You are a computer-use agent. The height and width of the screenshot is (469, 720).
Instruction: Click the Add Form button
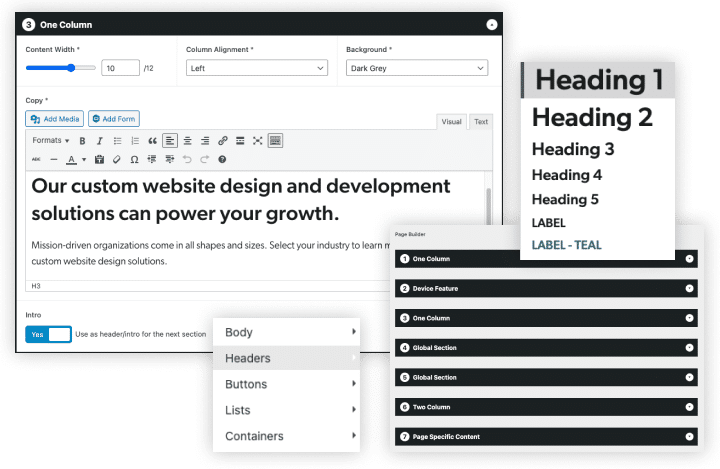click(114, 119)
